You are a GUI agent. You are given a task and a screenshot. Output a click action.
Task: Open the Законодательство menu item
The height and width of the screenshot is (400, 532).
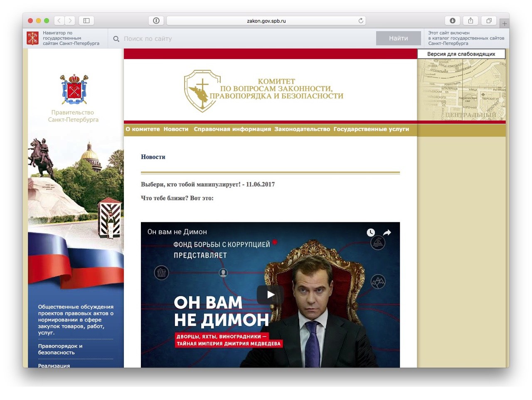tap(302, 129)
